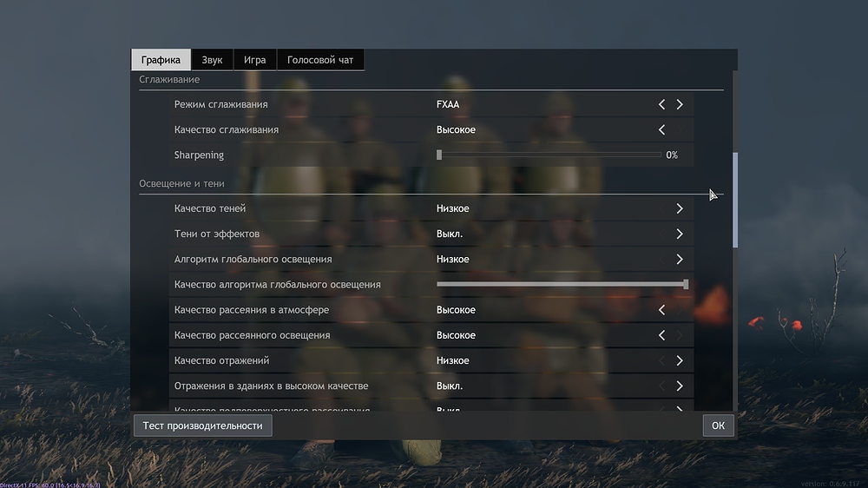Click right arrow for Режим сглаживания
Image resolution: width=868 pixels, height=488 pixels.
[x=680, y=104]
